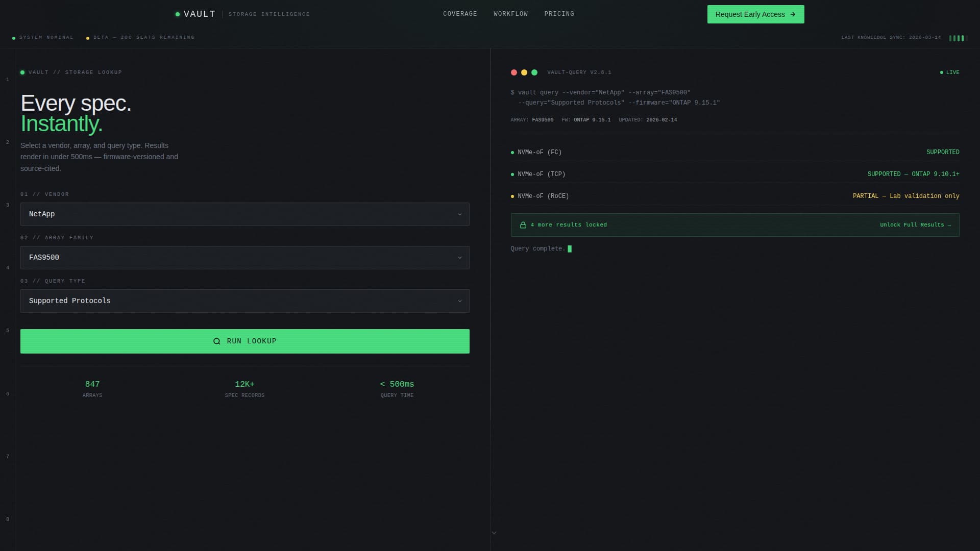Switch to the PRICING section
The image size is (980, 551).
[x=559, y=14]
